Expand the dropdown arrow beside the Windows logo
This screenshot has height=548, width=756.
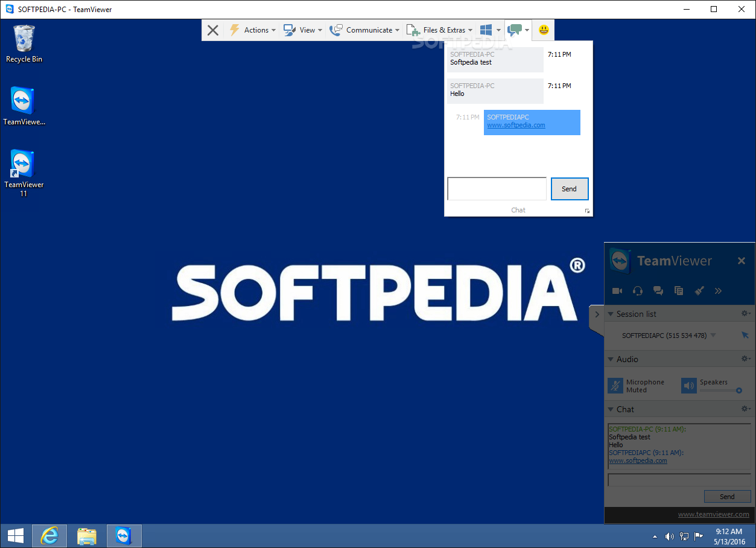coord(499,30)
